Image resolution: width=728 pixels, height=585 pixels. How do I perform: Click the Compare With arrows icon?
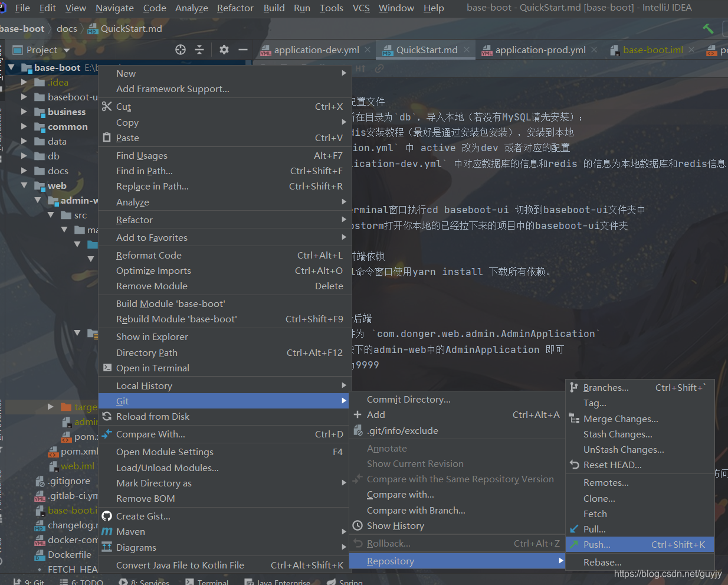click(107, 434)
